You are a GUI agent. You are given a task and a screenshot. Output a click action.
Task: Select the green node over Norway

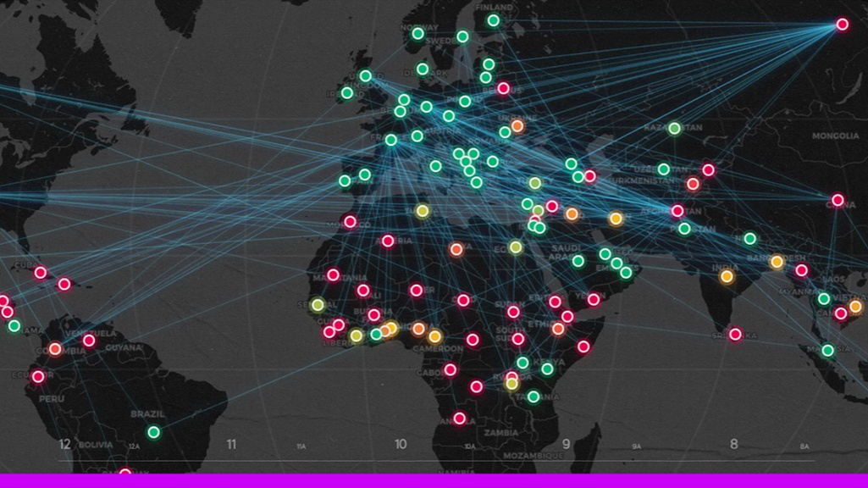(418, 34)
